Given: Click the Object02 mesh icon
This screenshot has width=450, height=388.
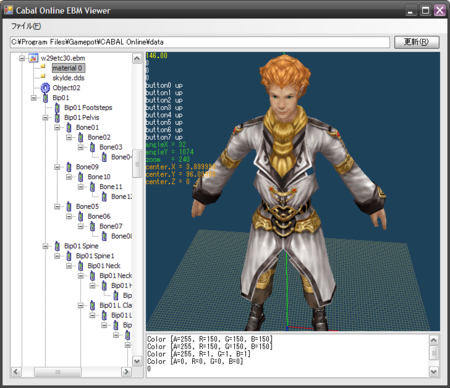Looking at the screenshot, I should (45, 88).
